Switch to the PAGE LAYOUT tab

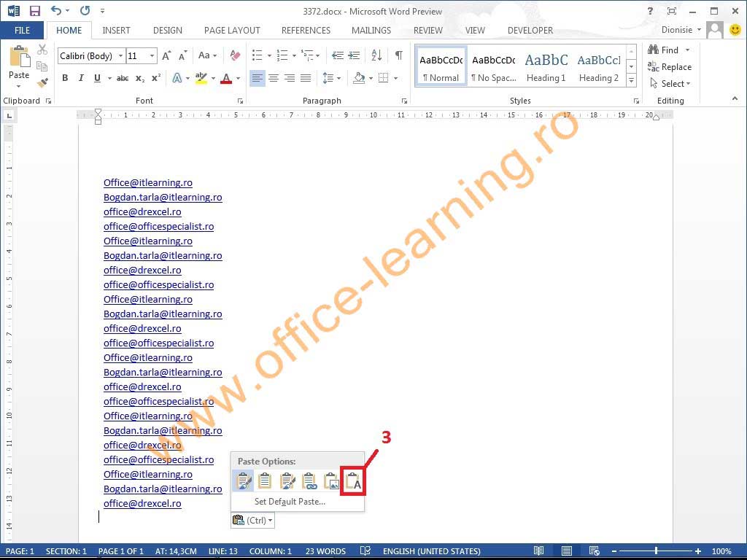232,31
